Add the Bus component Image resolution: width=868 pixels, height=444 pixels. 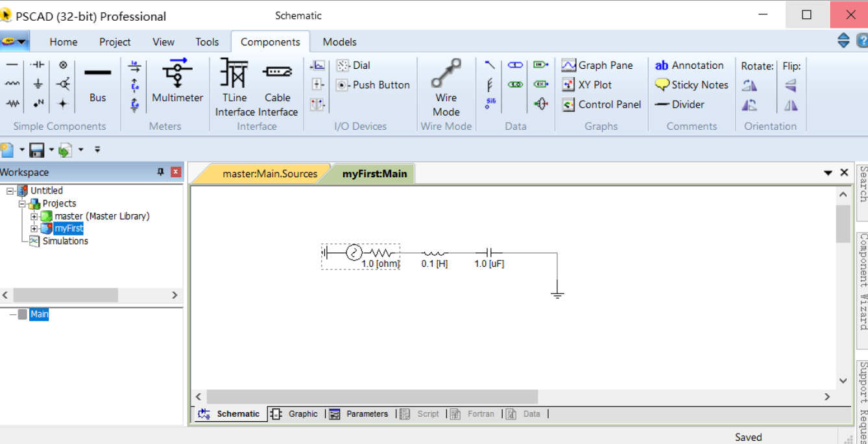(x=98, y=84)
